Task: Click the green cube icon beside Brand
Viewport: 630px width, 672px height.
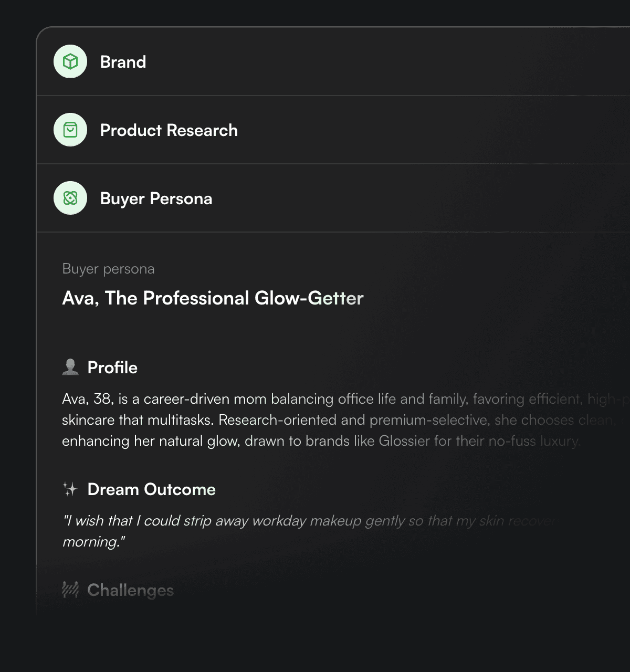Action: pyautogui.click(x=70, y=61)
